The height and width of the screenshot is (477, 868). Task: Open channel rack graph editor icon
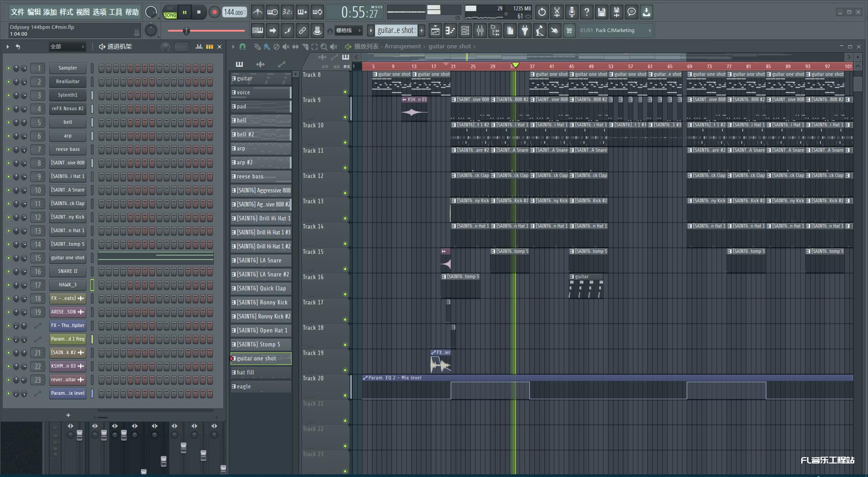point(199,47)
